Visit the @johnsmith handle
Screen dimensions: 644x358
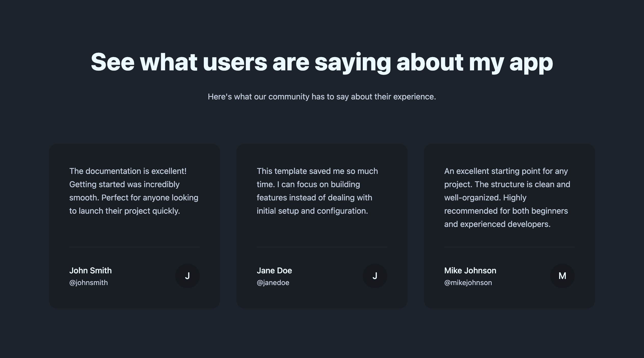coord(88,283)
